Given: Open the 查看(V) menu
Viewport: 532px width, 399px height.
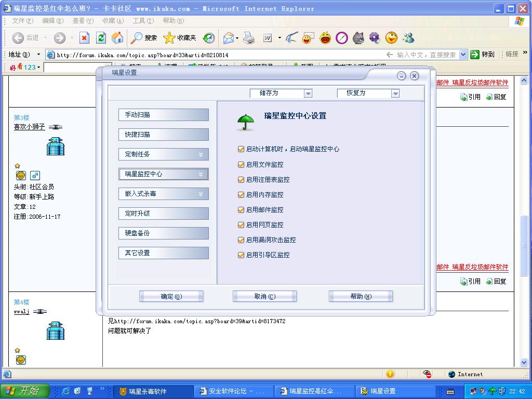Looking at the screenshot, I should [x=83, y=21].
